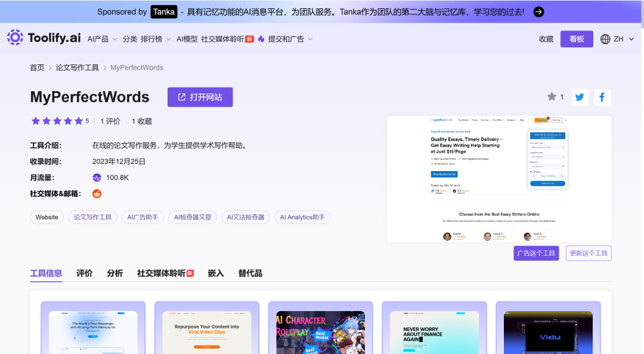This screenshot has width=644, height=354.
Task: Click the globe language icon
Action: (605, 39)
